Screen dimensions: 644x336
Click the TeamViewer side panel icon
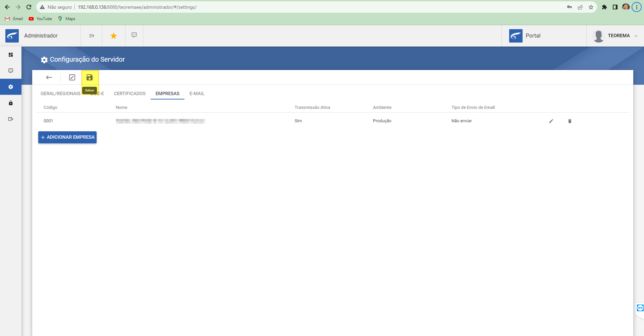640,308
